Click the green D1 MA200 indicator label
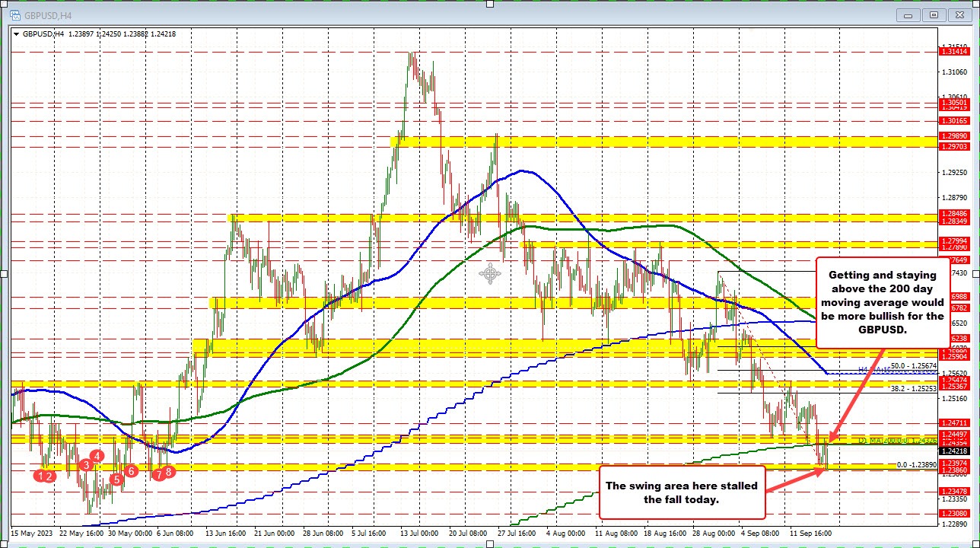Viewport: 980px width, 548px height. click(897, 441)
